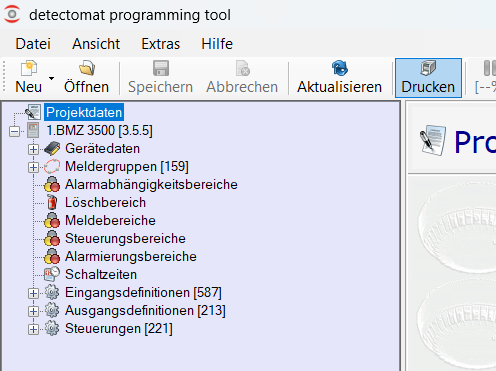Viewport: 496px width, 371px height.
Task: Click the BMZ 3500 panel icon
Action: tap(33, 130)
